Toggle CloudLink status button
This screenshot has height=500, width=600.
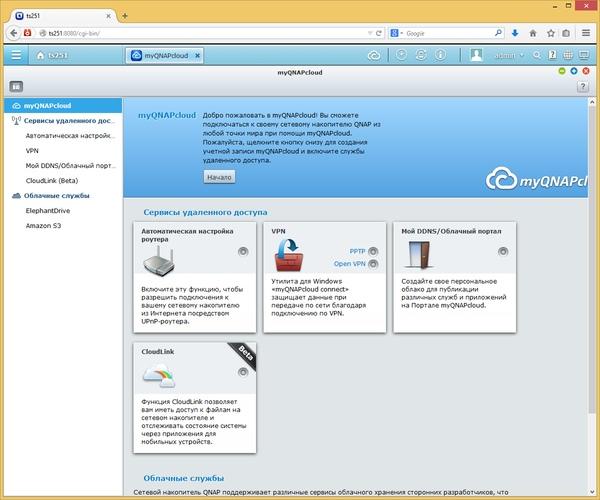click(x=243, y=372)
